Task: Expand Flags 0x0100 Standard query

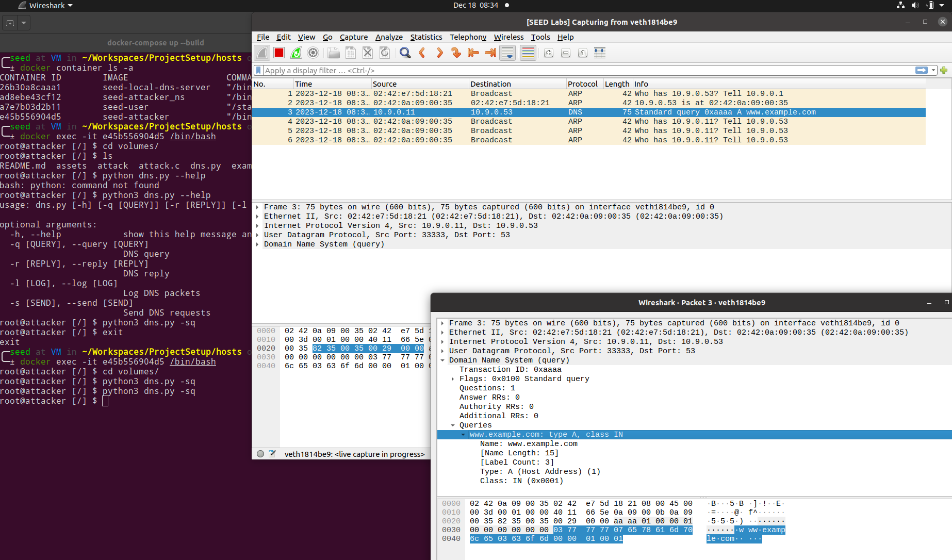Action: coord(453,378)
